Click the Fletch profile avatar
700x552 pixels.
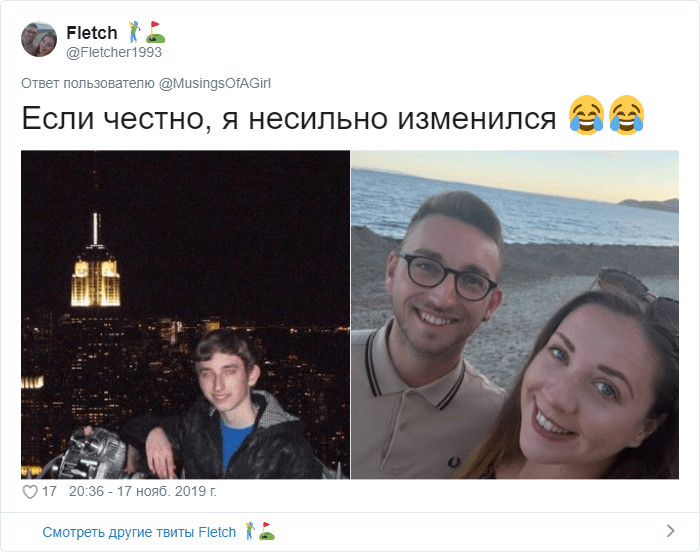(x=39, y=39)
